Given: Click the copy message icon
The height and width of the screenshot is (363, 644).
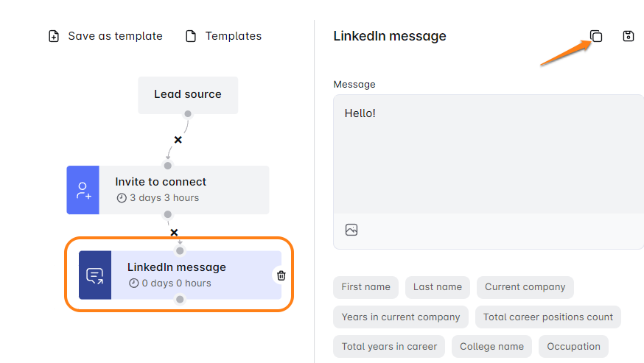Looking at the screenshot, I should pos(597,36).
